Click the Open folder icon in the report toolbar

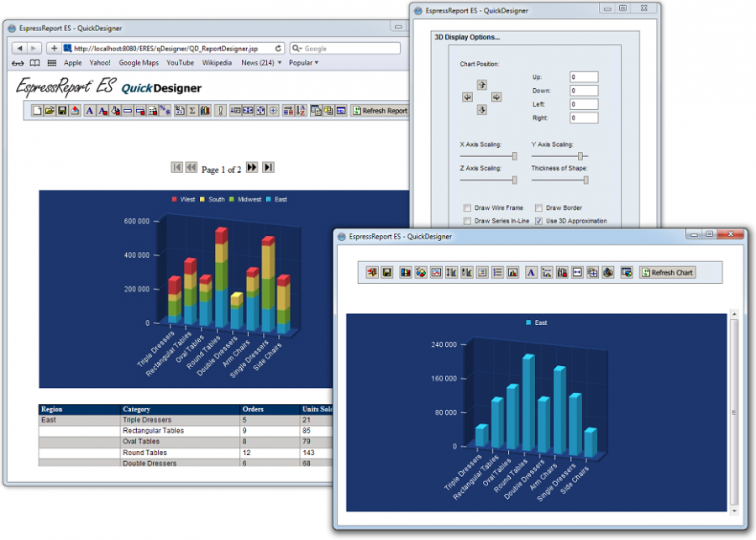click(50, 111)
